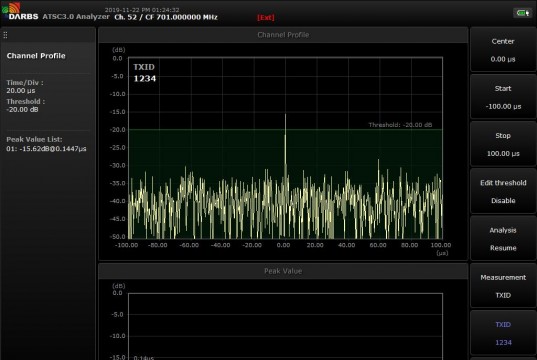Click the 0.14µs label in Peak Value graph
Screen dimensions: 537x360
point(143,357)
